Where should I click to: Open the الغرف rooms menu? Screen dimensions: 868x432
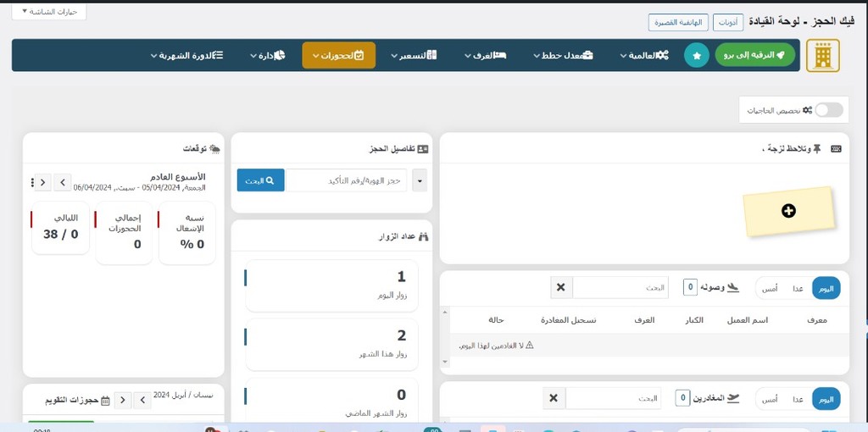click(x=486, y=55)
